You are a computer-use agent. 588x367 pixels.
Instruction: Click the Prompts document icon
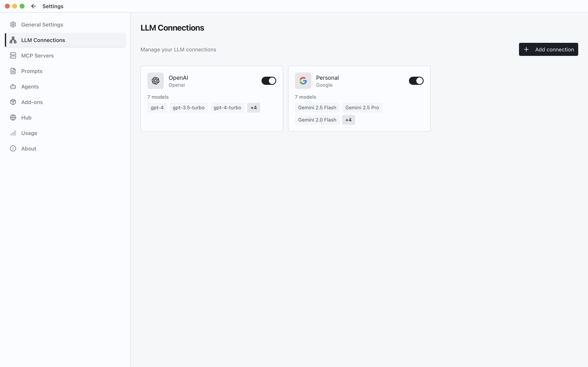(x=13, y=71)
